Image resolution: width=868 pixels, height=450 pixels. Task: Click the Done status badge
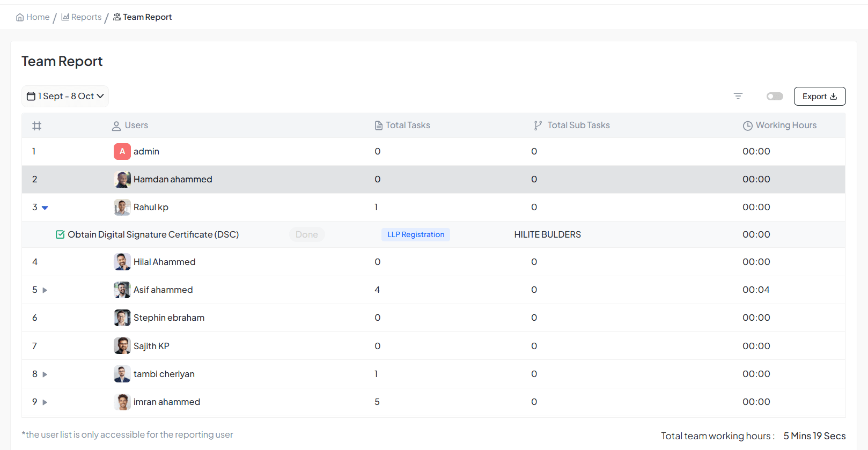point(307,234)
